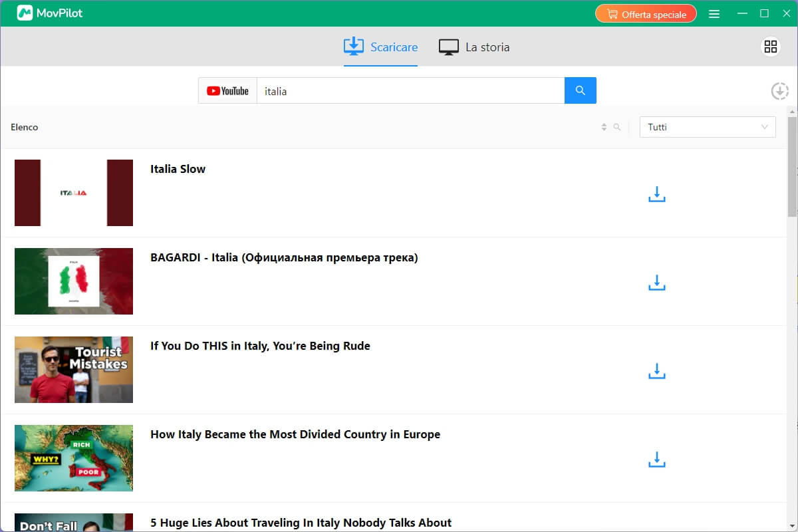
Task: Sort the Elenco list with arrows
Action: pyautogui.click(x=604, y=127)
